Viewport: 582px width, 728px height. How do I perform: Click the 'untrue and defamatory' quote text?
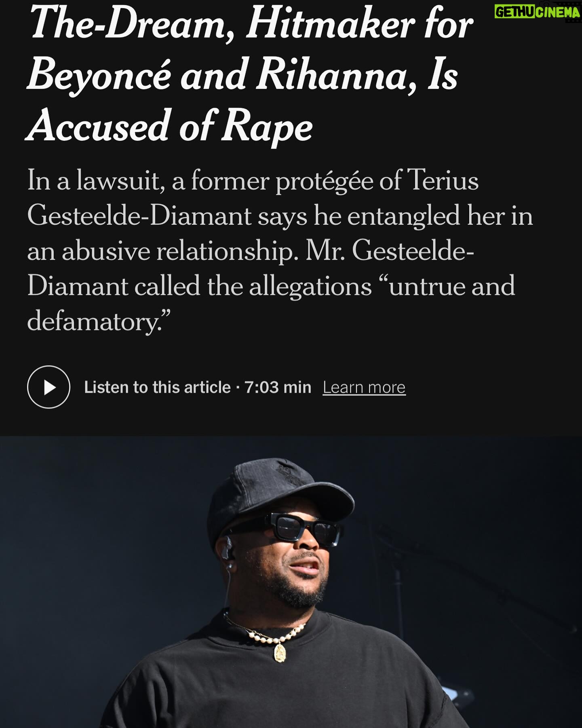(271, 303)
